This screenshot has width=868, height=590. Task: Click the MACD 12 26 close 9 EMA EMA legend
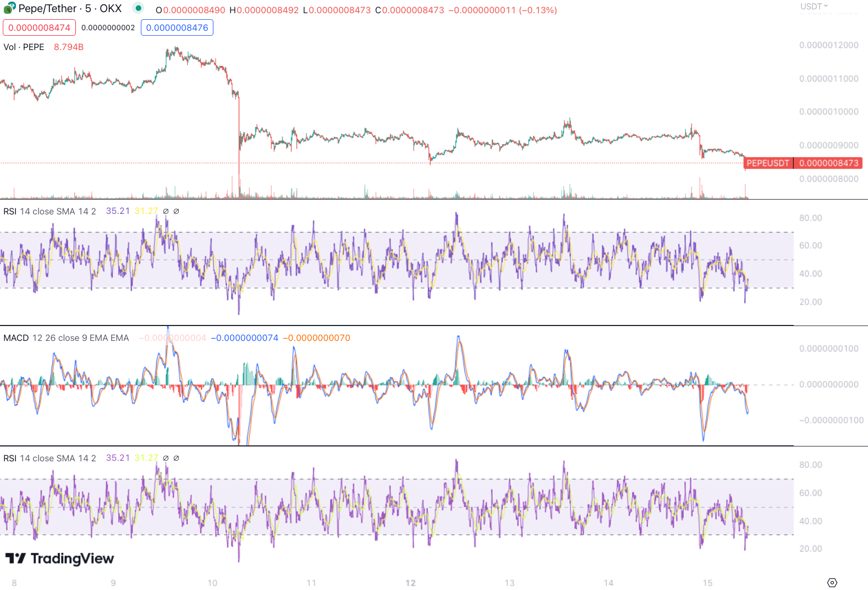click(66, 338)
